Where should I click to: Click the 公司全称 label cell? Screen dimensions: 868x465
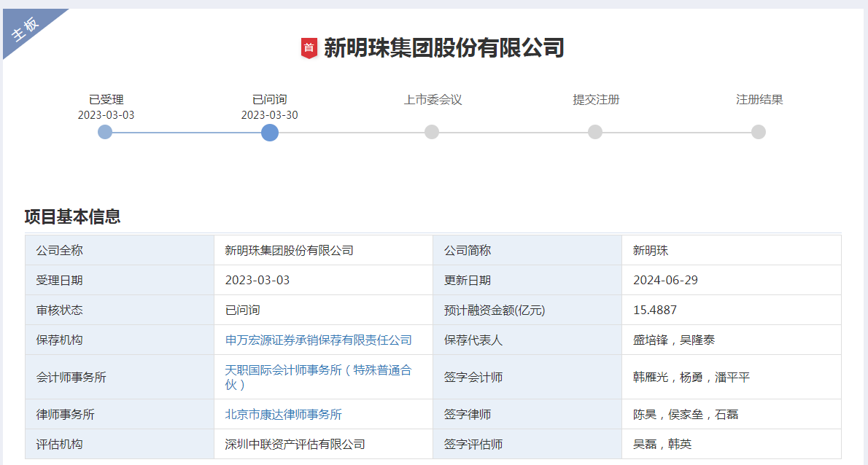click(x=120, y=251)
